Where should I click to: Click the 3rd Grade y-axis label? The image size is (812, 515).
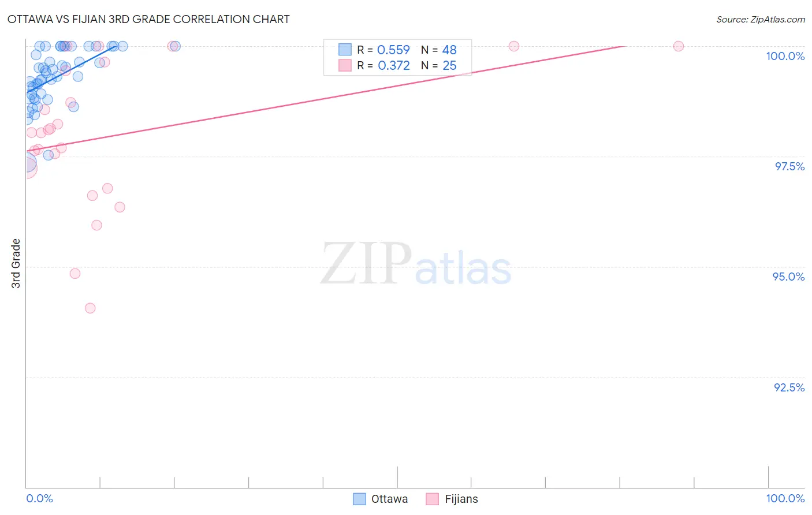pyautogui.click(x=16, y=263)
